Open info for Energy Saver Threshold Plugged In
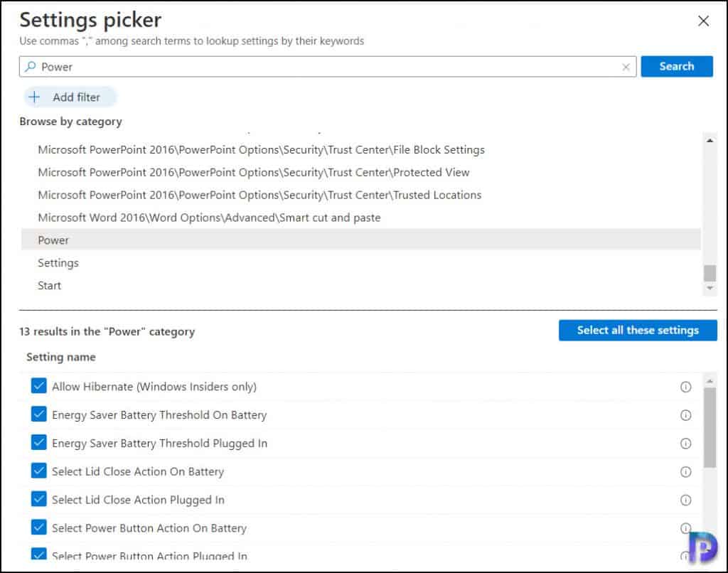This screenshot has height=573, width=728. (685, 444)
